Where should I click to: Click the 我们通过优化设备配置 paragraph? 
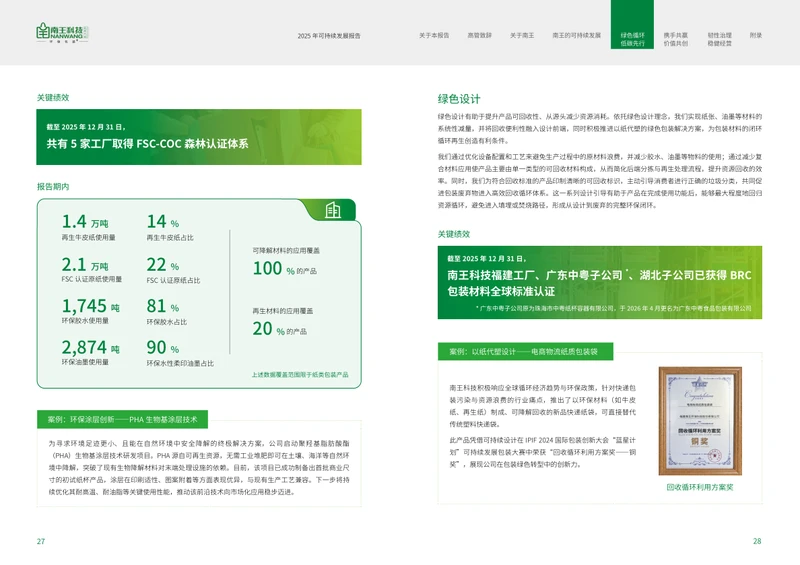pos(599,181)
